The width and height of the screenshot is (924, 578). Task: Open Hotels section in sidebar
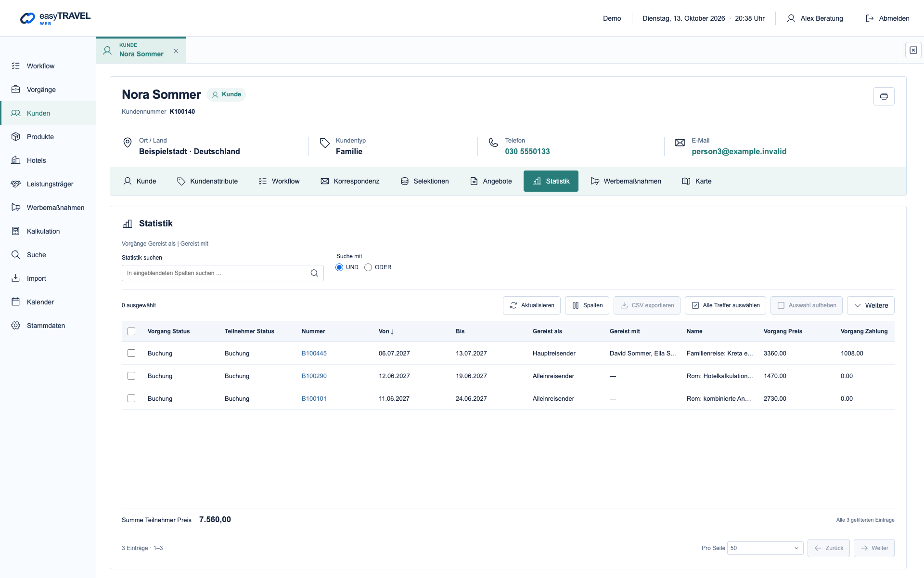pos(48,160)
